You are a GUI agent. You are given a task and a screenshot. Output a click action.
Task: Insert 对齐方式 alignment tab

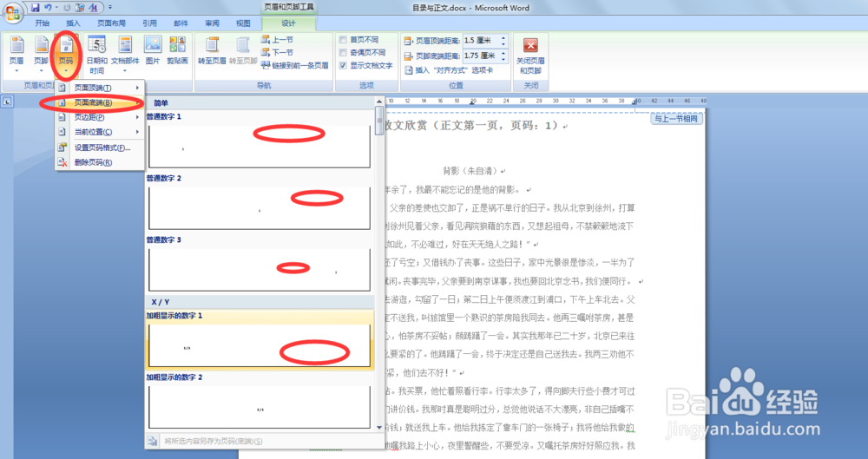tap(449, 70)
